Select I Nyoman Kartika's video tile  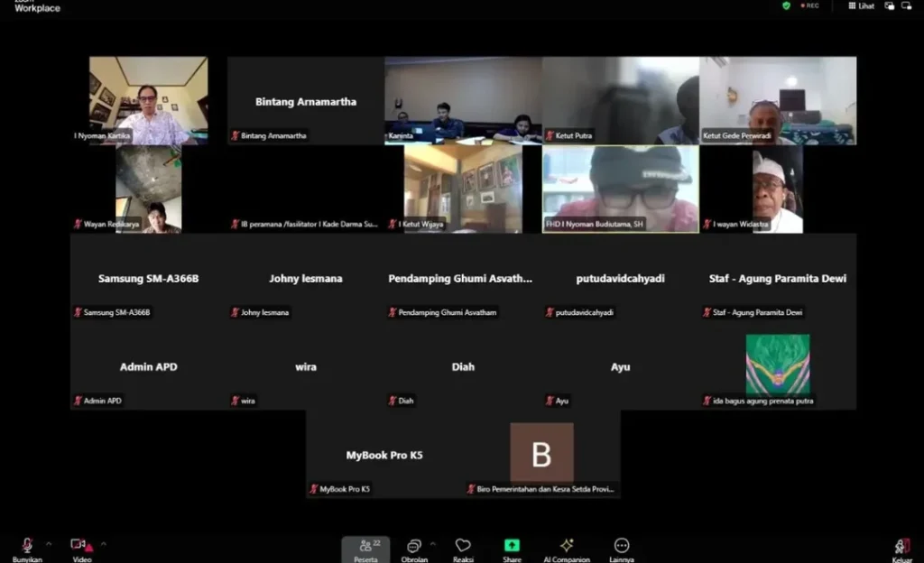point(148,100)
